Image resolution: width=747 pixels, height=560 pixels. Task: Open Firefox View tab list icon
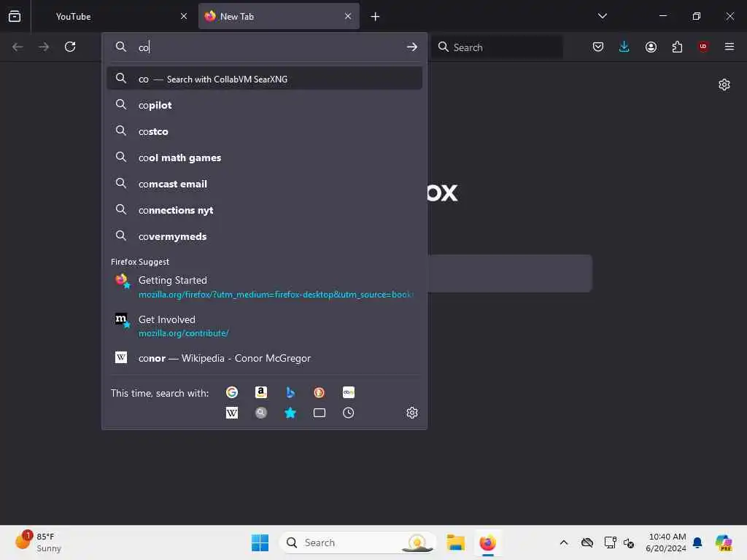click(15, 16)
